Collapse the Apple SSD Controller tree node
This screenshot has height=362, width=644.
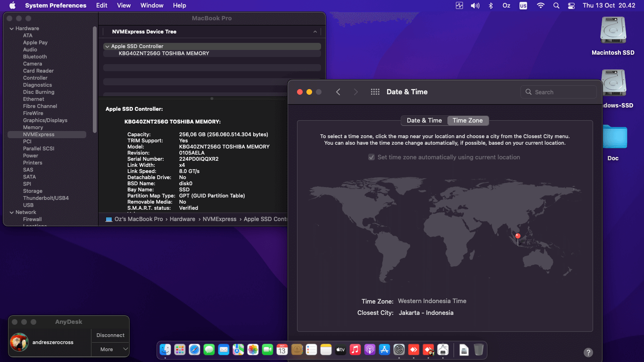(107, 46)
